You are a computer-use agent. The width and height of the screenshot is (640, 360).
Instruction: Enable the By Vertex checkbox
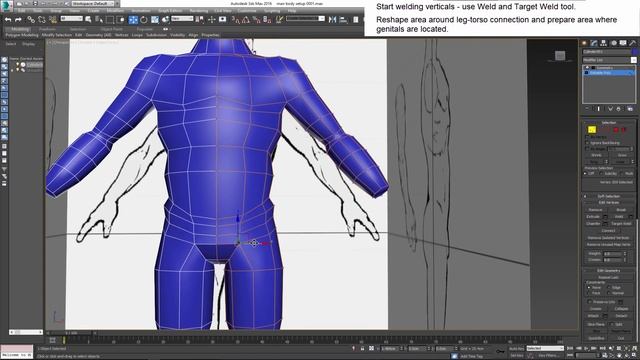[x=587, y=137]
